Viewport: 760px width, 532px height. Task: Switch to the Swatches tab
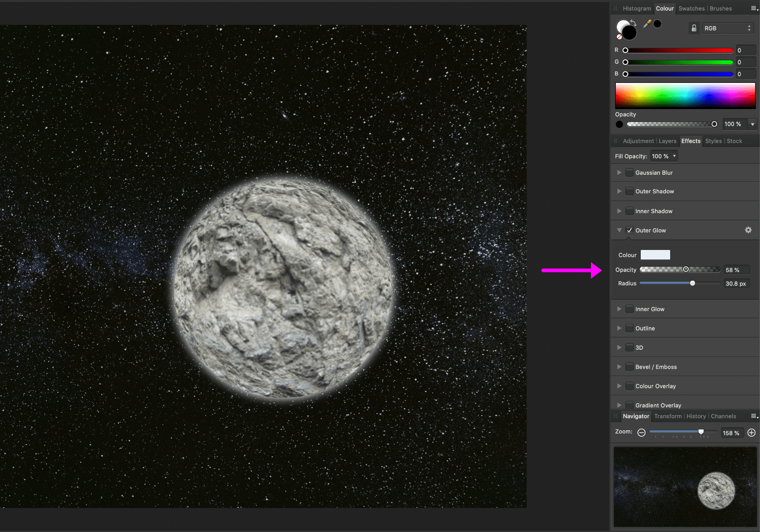[691, 9]
